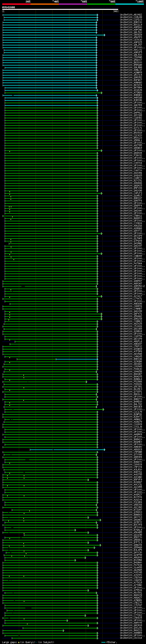This screenshot has width=146, height=644.
Task: Click the green alignment bar of UniRef100_A7SNU0
Action: [53, 93]
